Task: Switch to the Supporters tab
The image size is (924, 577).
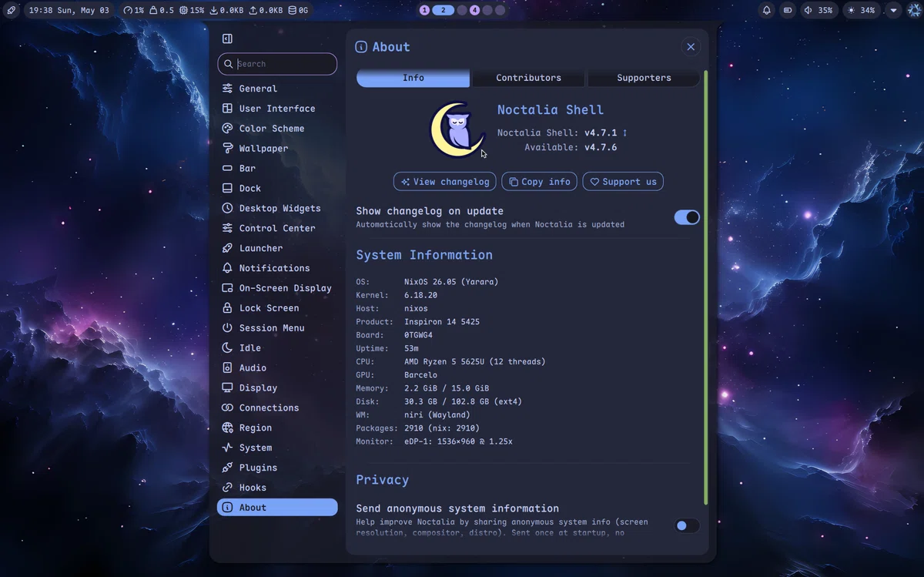Action: pyautogui.click(x=644, y=78)
